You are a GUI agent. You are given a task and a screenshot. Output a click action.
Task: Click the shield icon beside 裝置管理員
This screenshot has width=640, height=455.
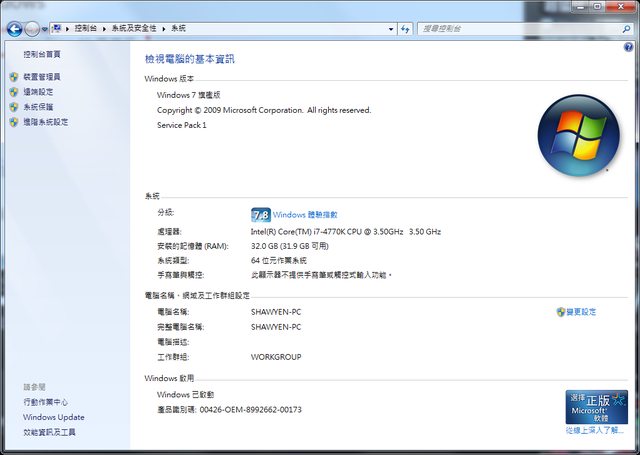pyautogui.click(x=13, y=77)
